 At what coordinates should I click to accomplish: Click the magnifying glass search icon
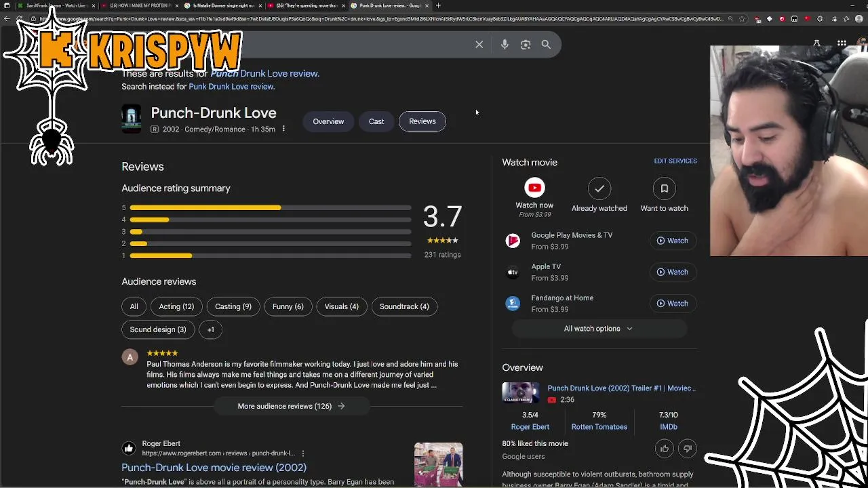546,44
